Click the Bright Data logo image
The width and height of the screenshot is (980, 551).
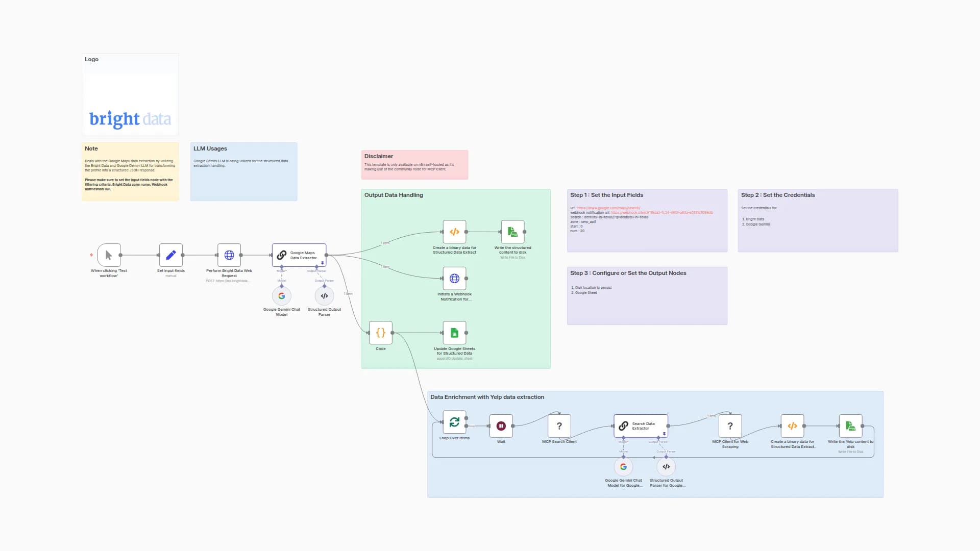pyautogui.click(x=130, y=119)
